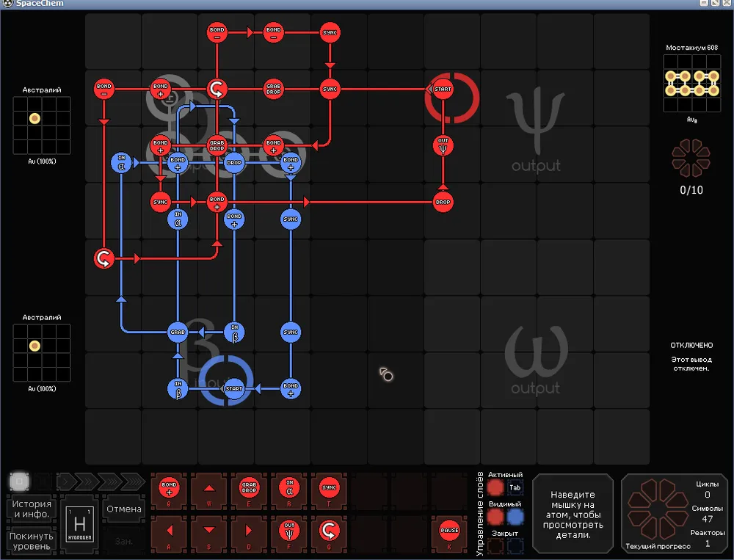Set red as the Активный layer
Viewport: 734px width, 560px height.
pyautogui.click(x=495, y=487)
